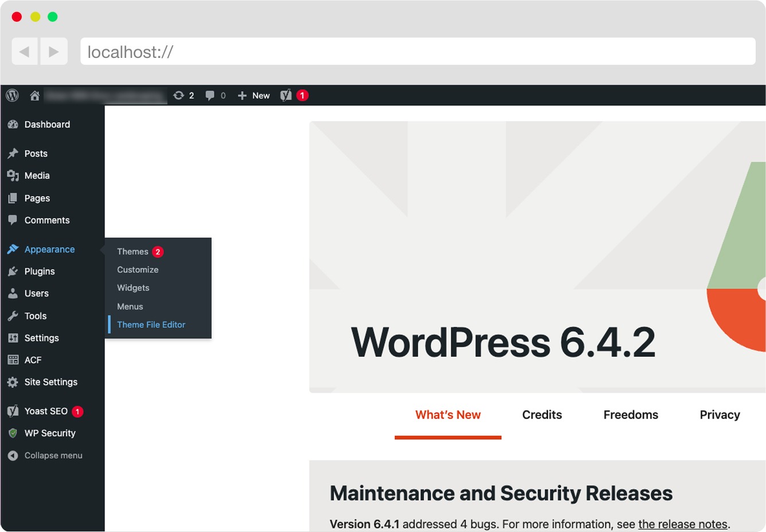Collapse the admin sidebar menu
This screenshot has height=532, width=766.
pyautogui.click(x=52, y=456)
